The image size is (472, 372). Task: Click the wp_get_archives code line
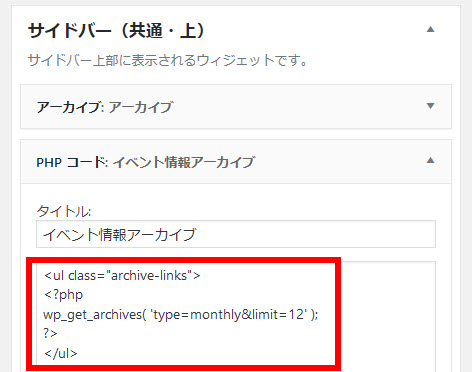181,314
